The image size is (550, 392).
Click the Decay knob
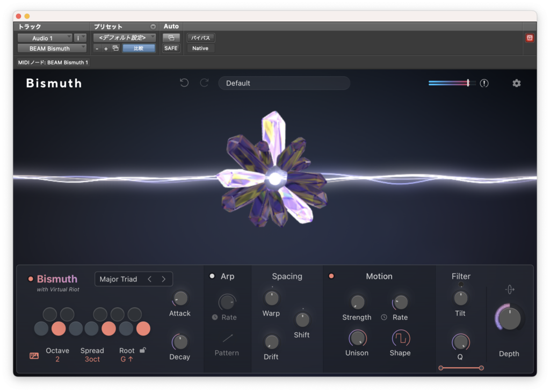click(180, 342)
